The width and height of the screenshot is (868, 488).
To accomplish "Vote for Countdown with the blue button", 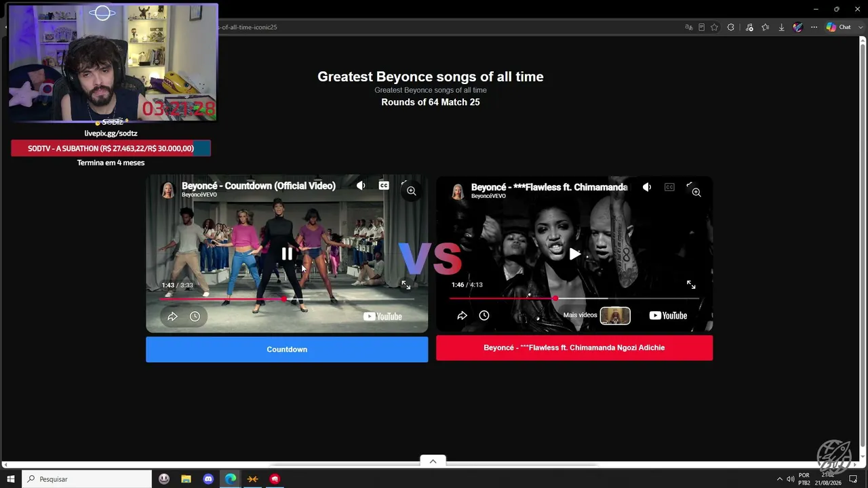I will pyautogui.click(x=287, y=349).
